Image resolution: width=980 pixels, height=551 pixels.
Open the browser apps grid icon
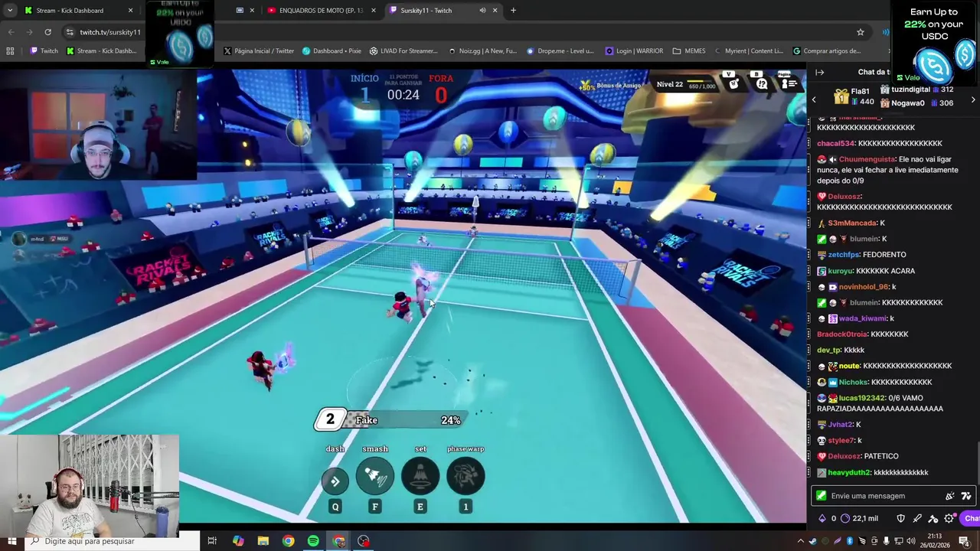click(10, 51)
